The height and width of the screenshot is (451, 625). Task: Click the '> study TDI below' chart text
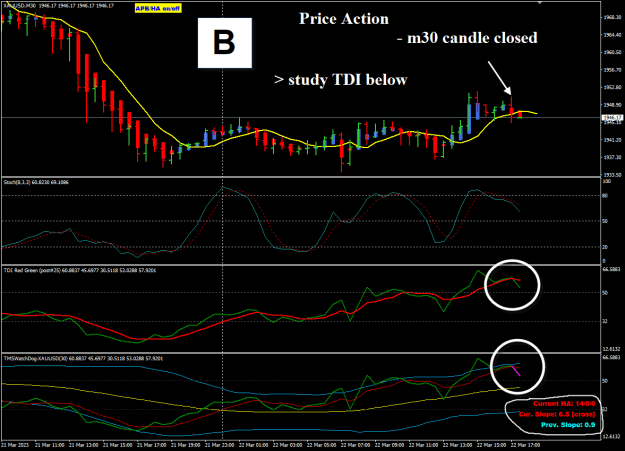(x=341, y=80)
